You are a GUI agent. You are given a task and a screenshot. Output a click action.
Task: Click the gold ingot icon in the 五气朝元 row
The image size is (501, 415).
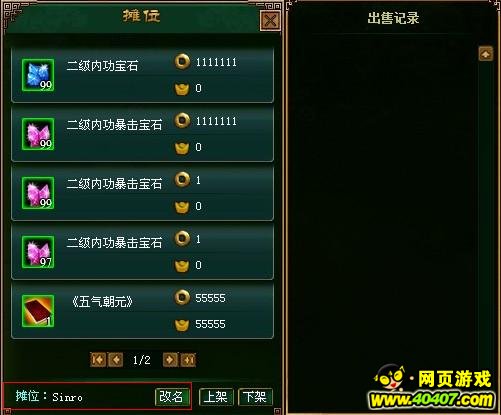(182, 325)
